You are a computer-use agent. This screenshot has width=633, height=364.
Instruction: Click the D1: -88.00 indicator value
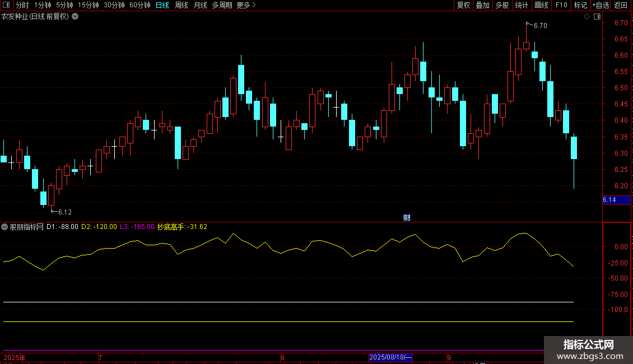click(63, 227)
